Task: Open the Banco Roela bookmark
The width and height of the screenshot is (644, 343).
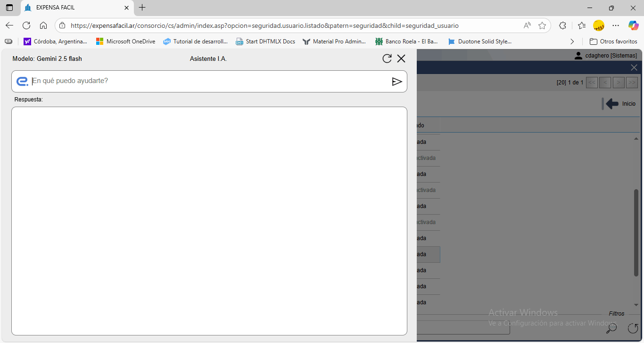Action: pos(407,42)
